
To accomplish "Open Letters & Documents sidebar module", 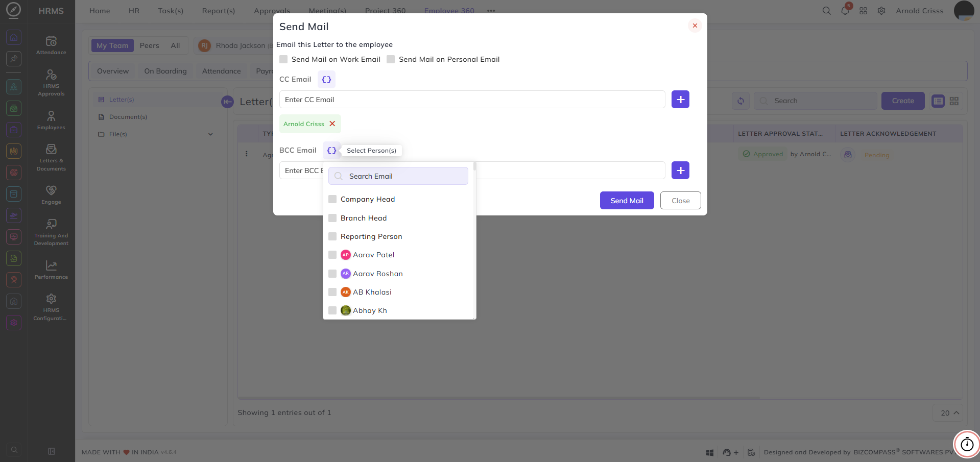I will [x=51, y=157].
